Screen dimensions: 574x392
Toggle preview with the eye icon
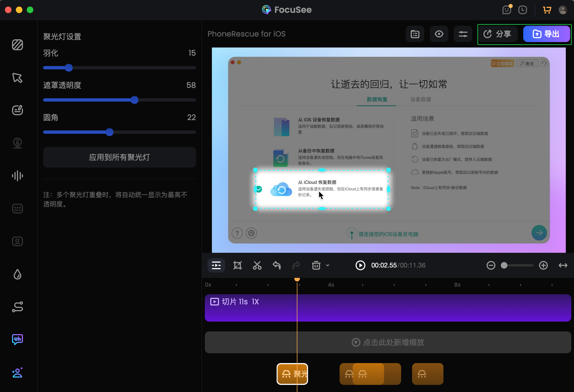tap(439, 34)
